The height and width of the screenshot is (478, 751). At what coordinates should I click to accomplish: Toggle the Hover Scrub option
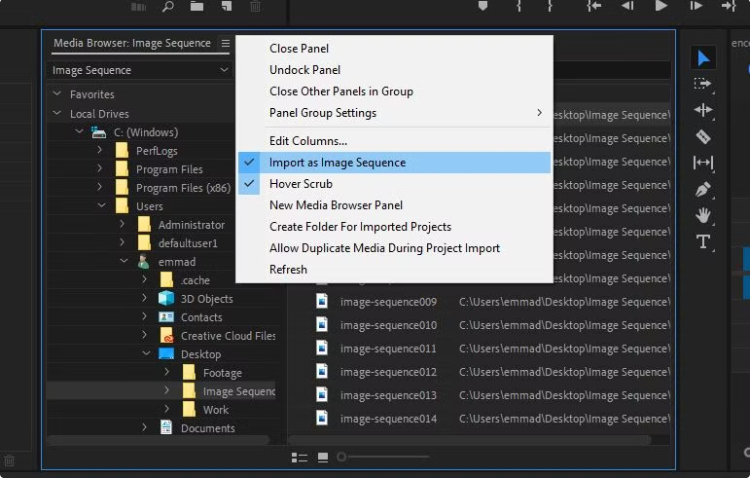tap(394, 184)
